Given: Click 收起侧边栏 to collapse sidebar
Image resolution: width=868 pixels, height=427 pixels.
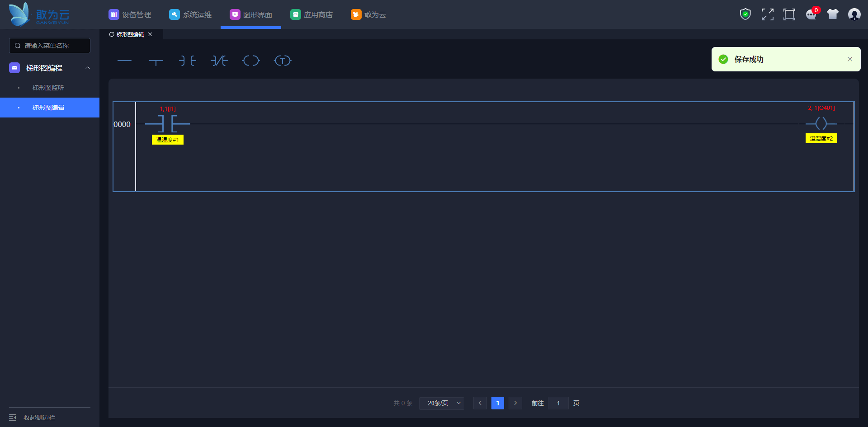Looking at the screenshot, I should click(x=39, y=418).
